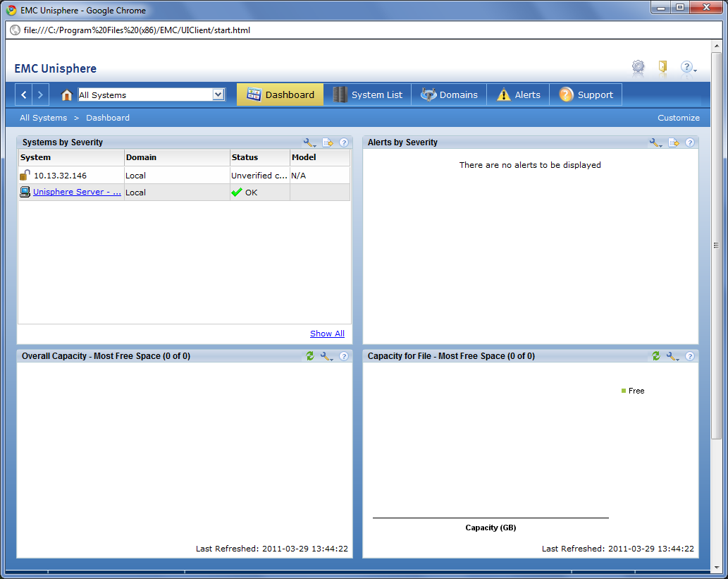Open the help question mark menu in header
The height and width of the screenshot is (579, 728).
coord(687,67)
